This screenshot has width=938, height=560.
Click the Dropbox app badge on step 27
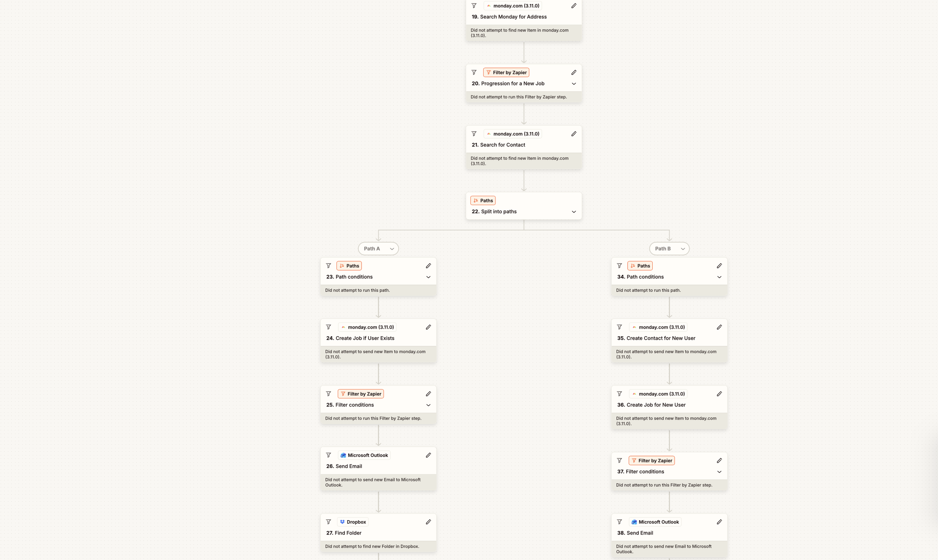353,522
